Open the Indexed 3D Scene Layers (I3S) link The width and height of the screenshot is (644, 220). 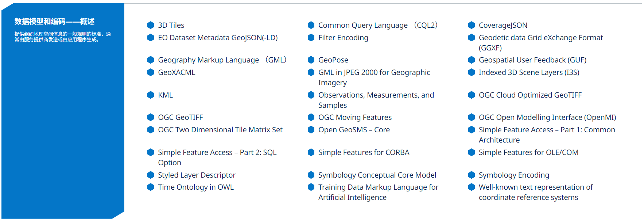pos(529,72)
